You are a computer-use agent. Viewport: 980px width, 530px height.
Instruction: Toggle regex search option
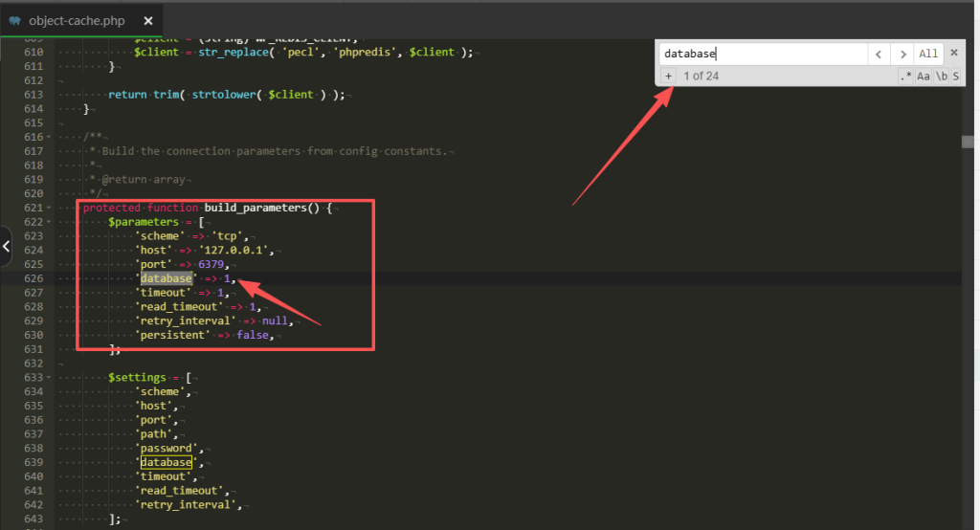coord(904,77)
